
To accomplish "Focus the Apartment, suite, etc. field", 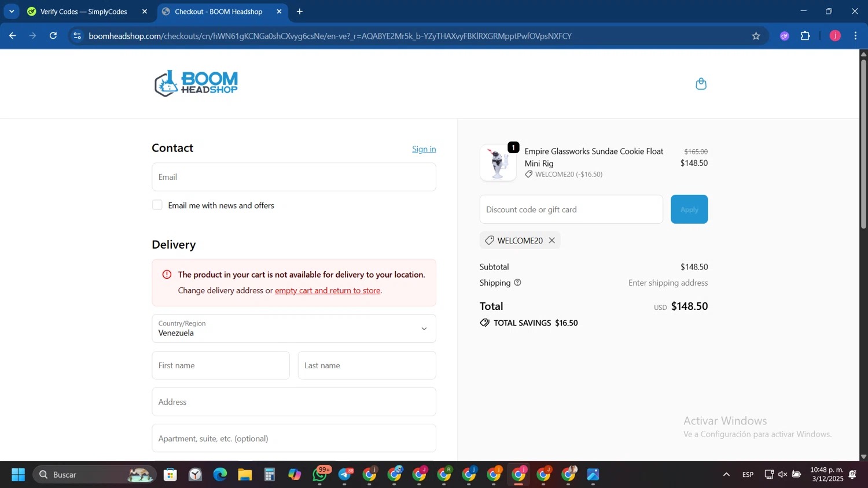I will pyautogui.click(x=294, y=438).
